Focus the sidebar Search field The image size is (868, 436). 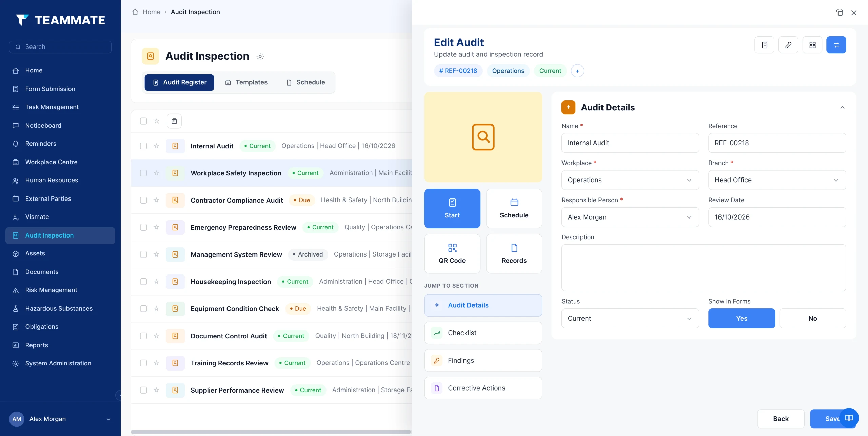pos(60,47)
